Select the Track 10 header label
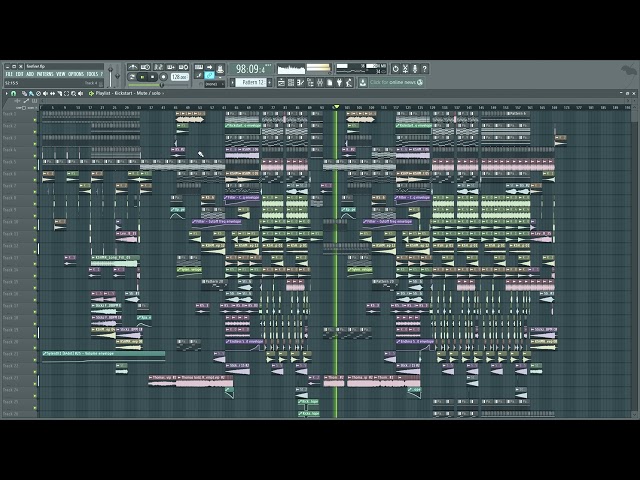The image size is (640, 480). pos(11,222)
